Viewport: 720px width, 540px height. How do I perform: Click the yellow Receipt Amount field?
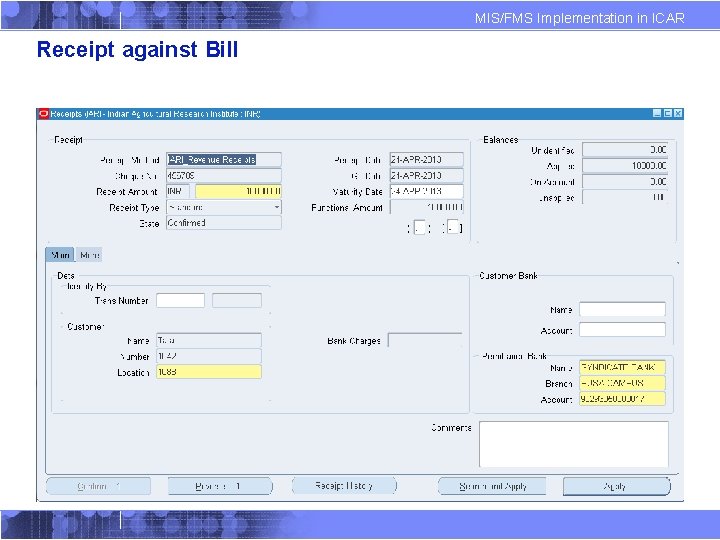(238, 191)
